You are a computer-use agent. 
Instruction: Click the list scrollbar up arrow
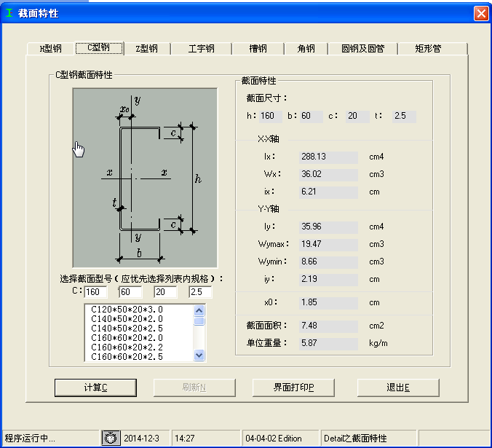(x=199, y=311)
